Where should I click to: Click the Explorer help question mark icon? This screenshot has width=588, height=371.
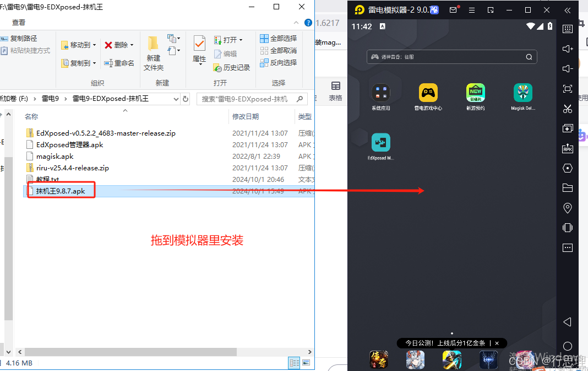308,23
